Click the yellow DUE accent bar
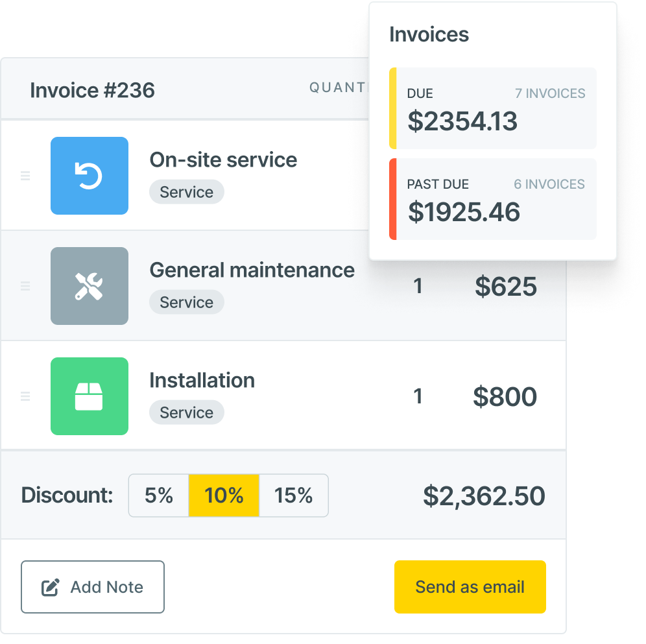This screenshot has height=644, width=646. [392, 108]
